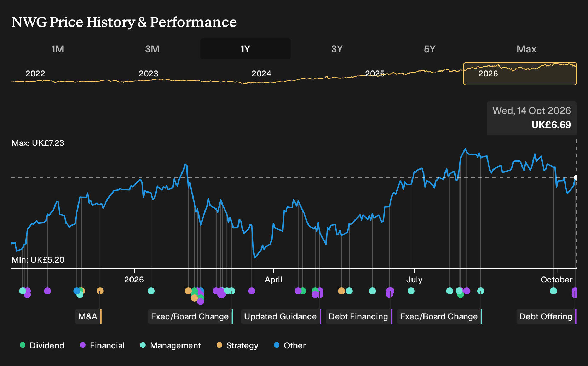Select the Max time range tab
Screen dimensions: 588x366
pos(526,49)
